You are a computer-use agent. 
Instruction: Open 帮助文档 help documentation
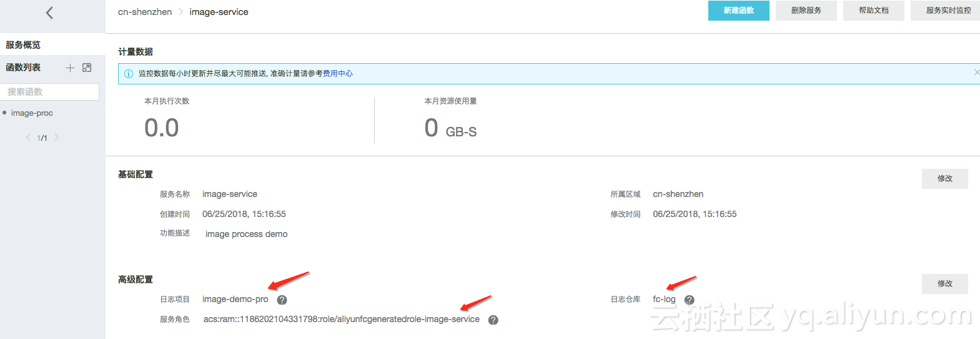[874, 11]
